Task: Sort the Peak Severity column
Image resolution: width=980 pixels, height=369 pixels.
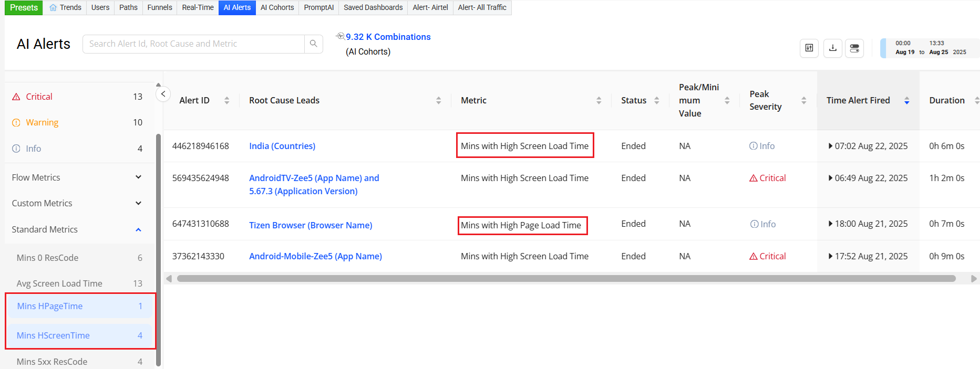Action: (803, 100)
